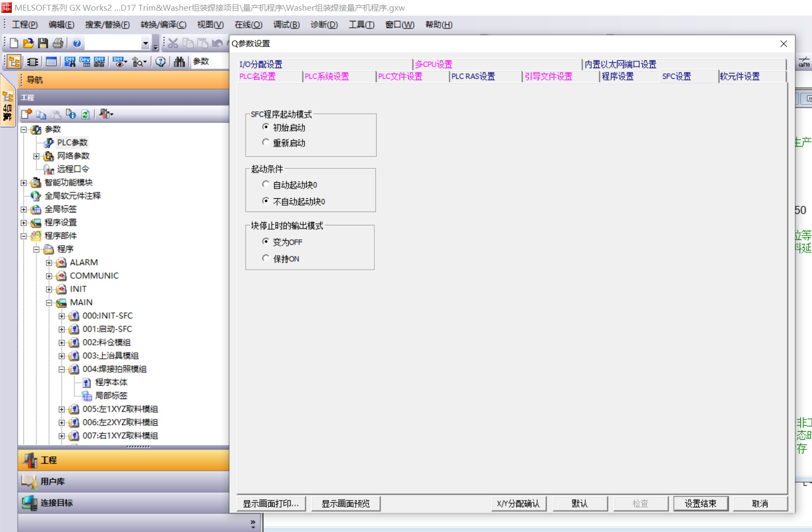Click the 设置结束 button
812x532 pixels.
700,504
